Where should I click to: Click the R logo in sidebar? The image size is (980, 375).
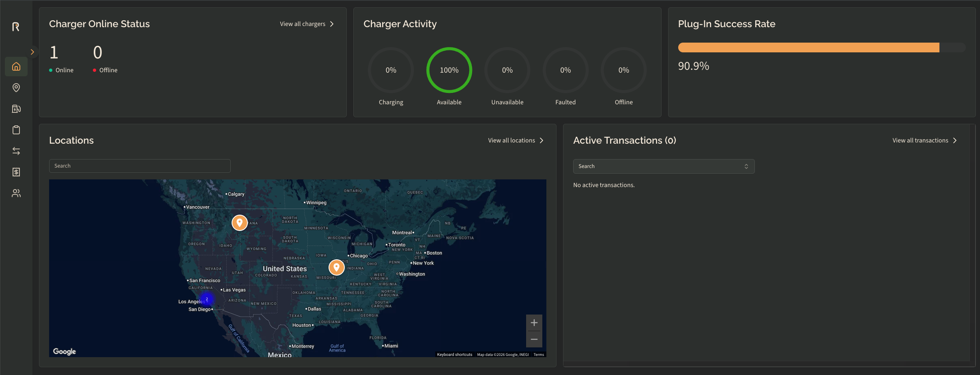(x=16, y=27)
